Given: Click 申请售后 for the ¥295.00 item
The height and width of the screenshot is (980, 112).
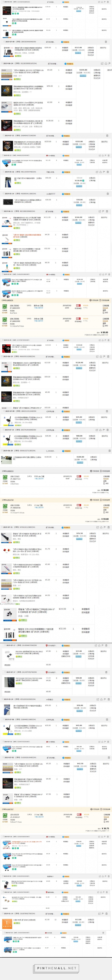Looking at the screenshot, I should pyautogui.click(x=65, y=48).
